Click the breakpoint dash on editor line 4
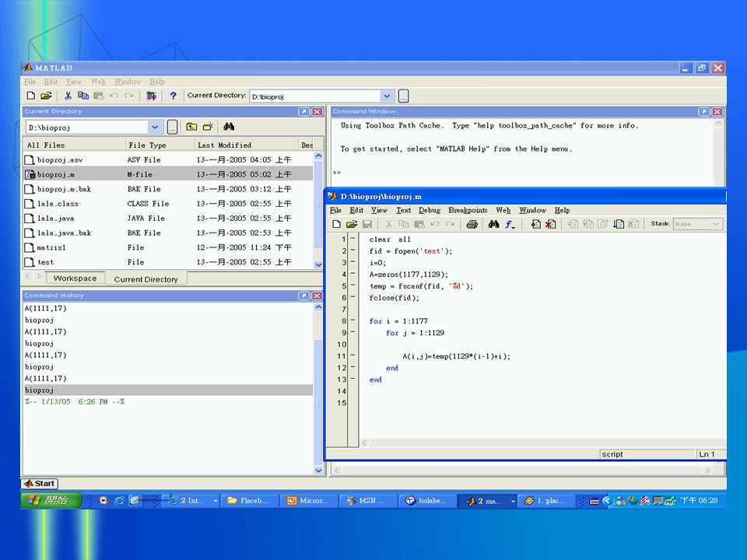 [x=353, y=275]
